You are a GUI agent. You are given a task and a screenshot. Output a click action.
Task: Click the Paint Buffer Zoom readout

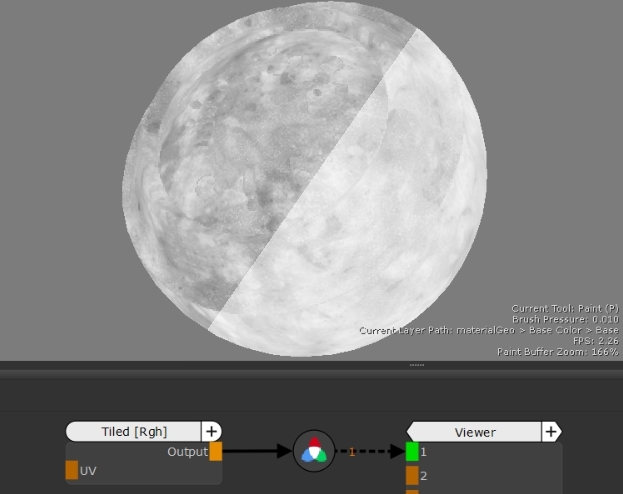click(x=557, y=352)
